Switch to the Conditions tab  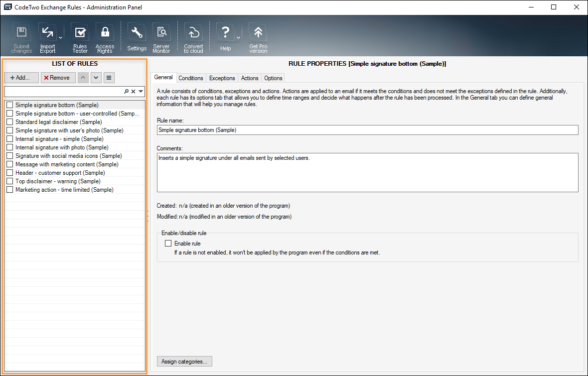point(190,78)
